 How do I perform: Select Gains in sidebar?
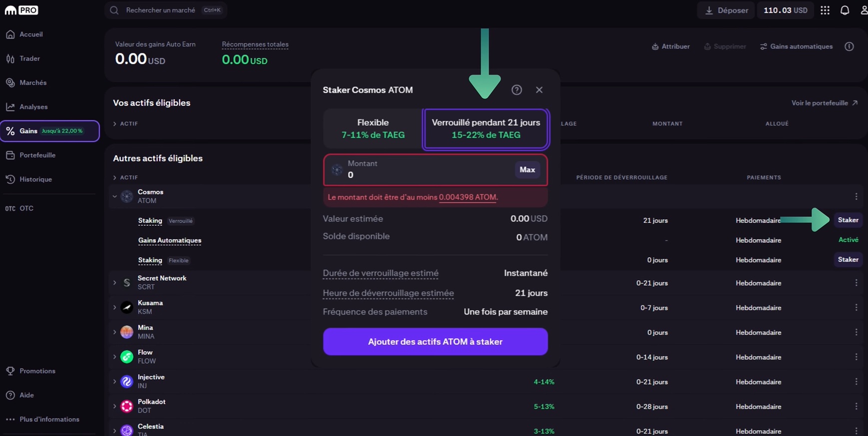pyautogui.click(x=49, y=131)
